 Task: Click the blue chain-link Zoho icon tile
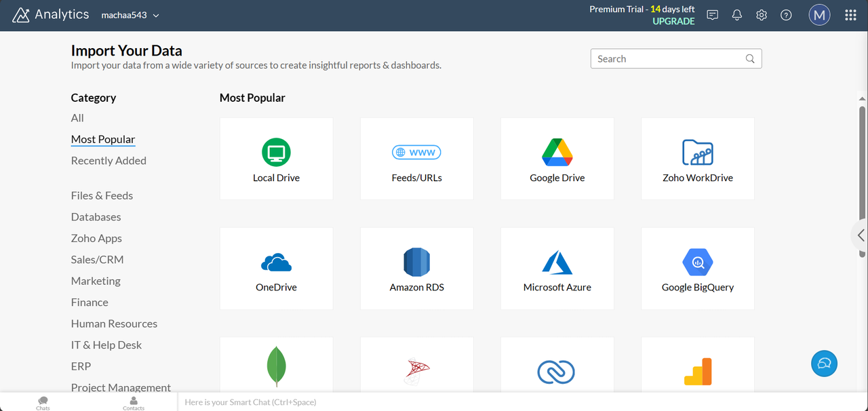pyautogui.click(x=557, y=364)
